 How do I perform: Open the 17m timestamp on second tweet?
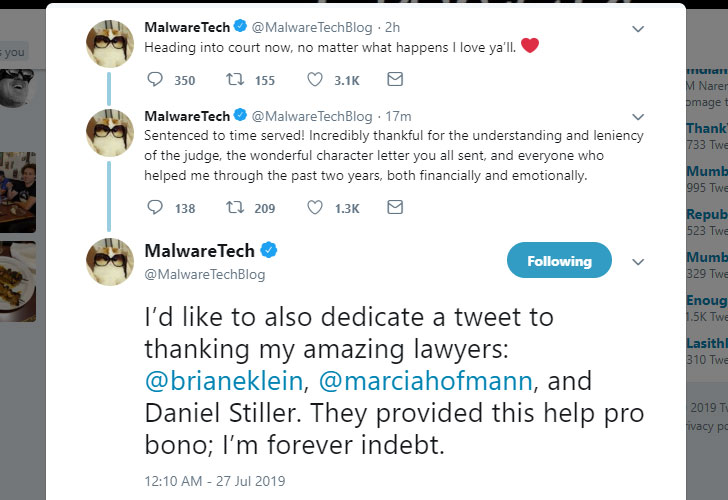tap(398, 116)
